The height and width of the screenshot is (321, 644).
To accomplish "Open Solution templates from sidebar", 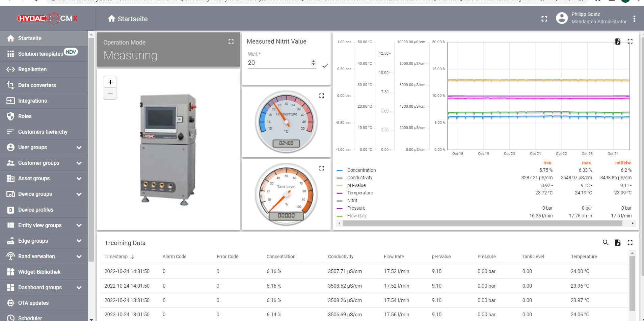I will click(x=41, y=54).
